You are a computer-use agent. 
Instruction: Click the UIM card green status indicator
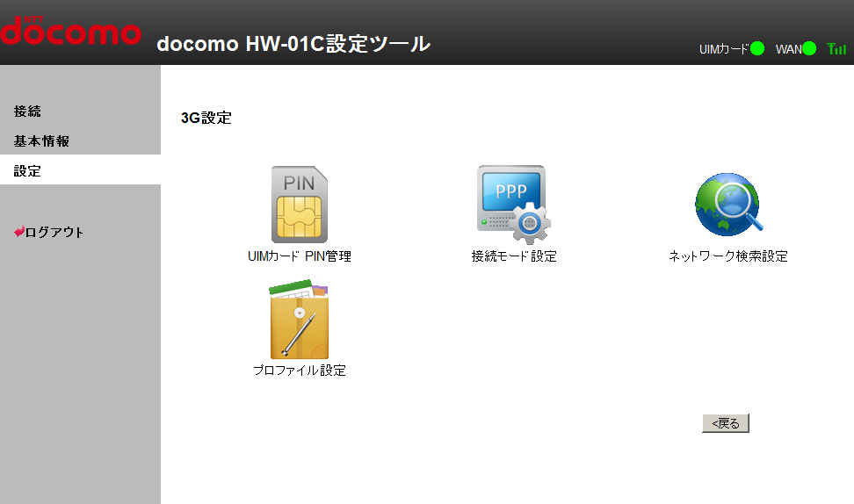757,49
